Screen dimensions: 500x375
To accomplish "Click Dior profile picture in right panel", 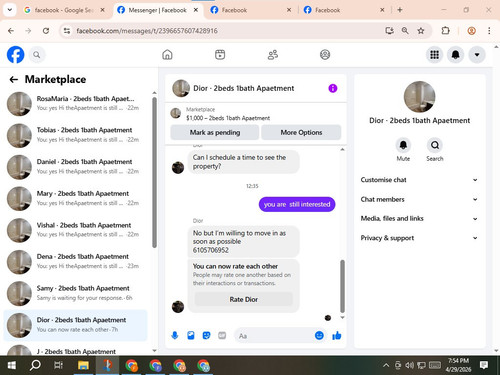I will coord(419,97).
